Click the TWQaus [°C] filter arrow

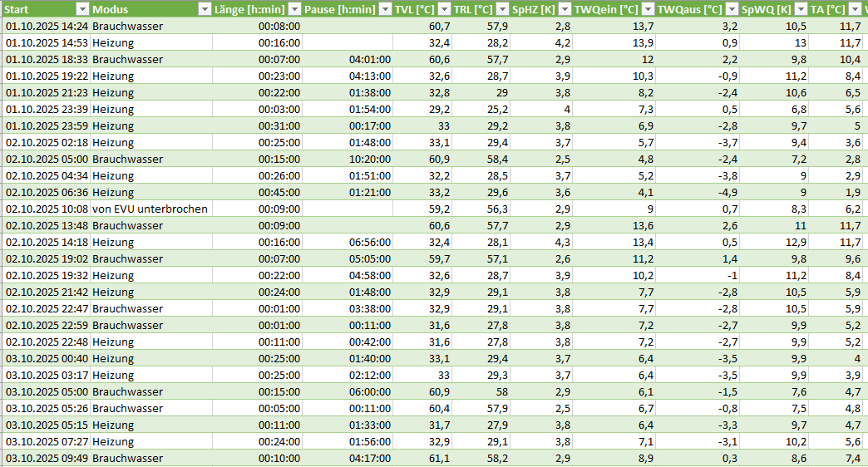click(731, 9)
